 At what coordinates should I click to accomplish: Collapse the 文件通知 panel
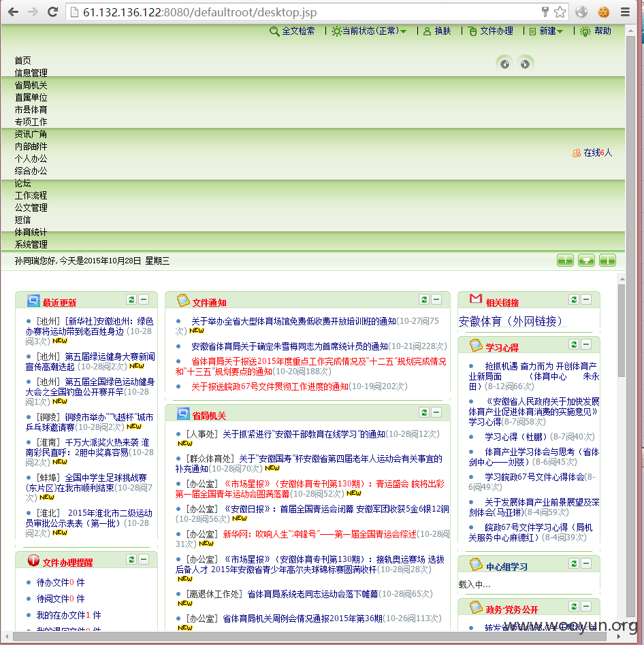pos(436,299)
